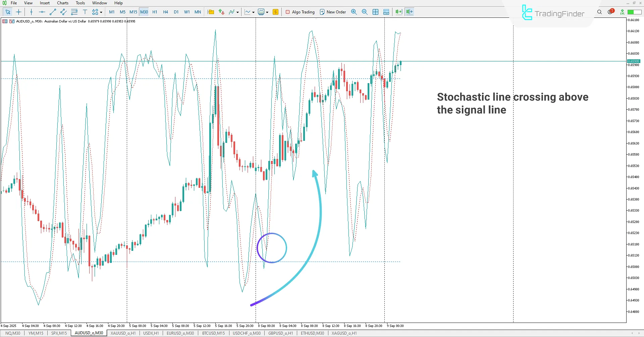Select the Horizontal Line tool

click(42, 12)
